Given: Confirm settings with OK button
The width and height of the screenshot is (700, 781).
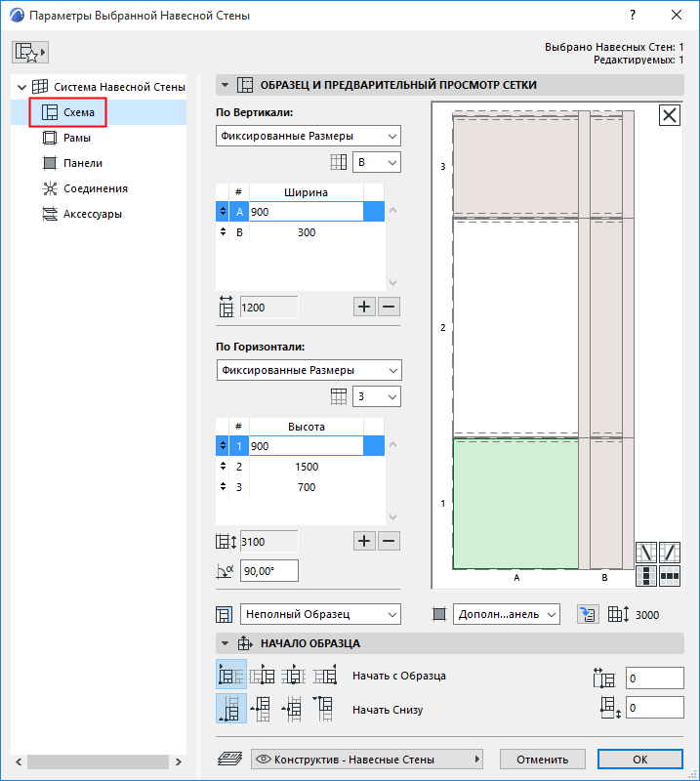Looking at the screenshot, I should pos(640,760).
